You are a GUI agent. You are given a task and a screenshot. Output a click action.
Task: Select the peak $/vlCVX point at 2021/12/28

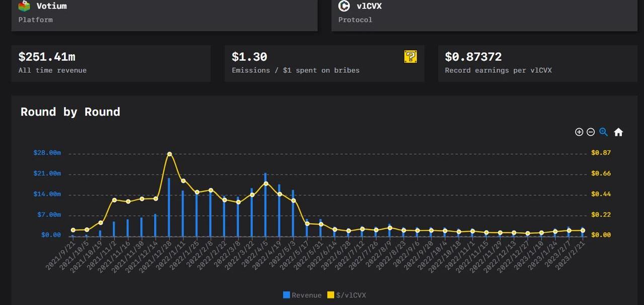(170, 154)
